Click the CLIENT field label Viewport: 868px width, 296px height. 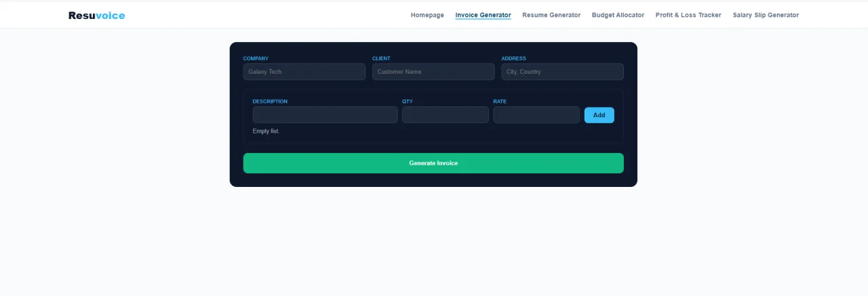click(381, 58)
